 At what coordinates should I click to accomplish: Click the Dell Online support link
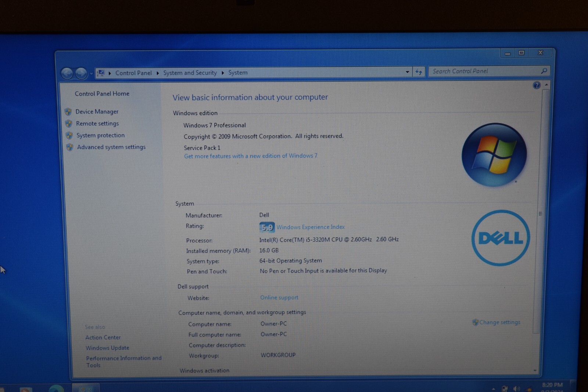coord(279,298)
